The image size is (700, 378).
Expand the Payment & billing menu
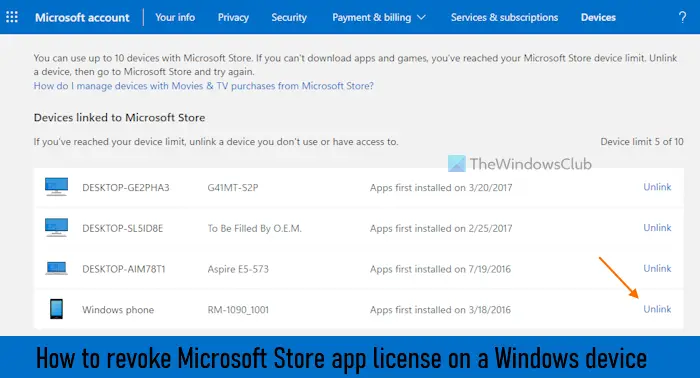[x=379, y=17]
